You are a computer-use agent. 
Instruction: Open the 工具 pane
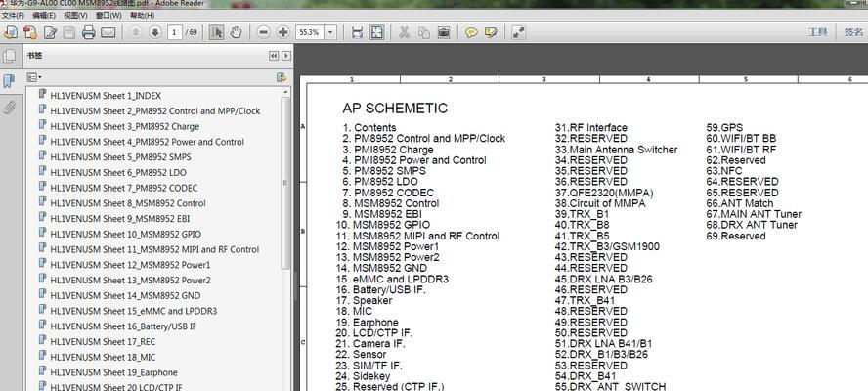pos(817,32)
